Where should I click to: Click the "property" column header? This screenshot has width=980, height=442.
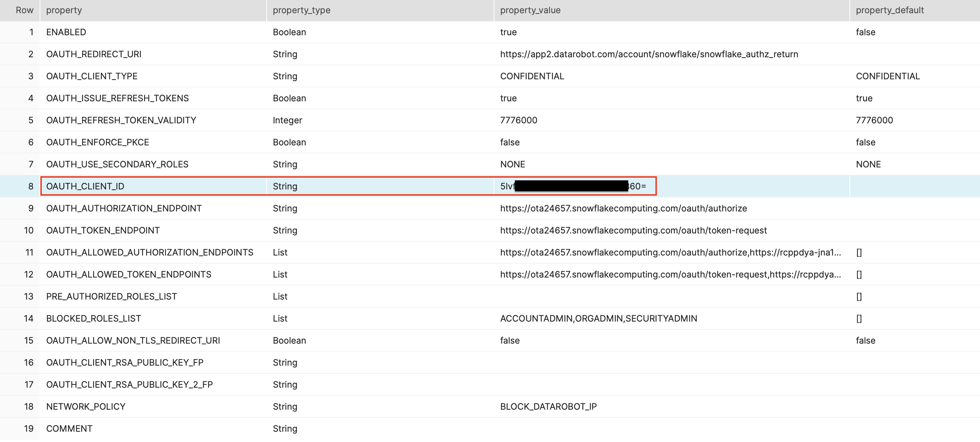(x=64, y=10)
